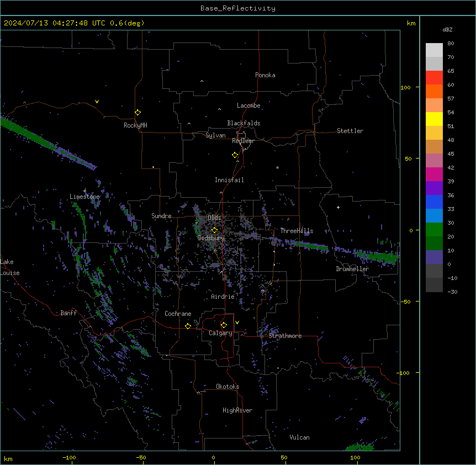Pick the orange 60 dBZ legend swatch
Viewport: 476px width, 465px height.
click(434, 91)
